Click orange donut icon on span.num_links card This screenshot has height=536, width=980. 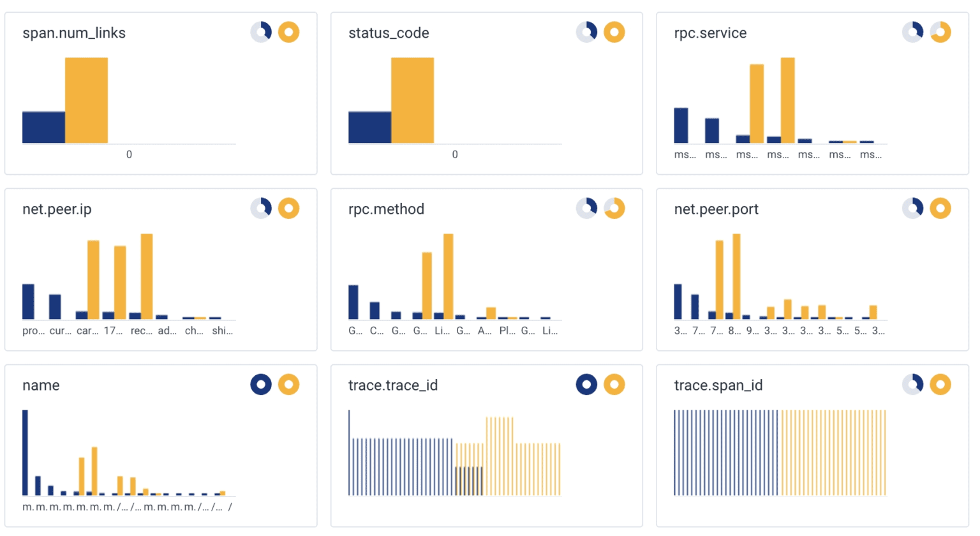click(289, 32)
